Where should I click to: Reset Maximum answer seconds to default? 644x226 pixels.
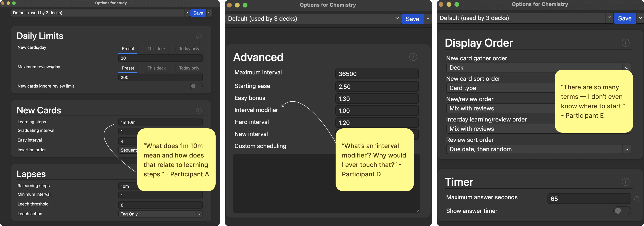[x=637, y=199]
